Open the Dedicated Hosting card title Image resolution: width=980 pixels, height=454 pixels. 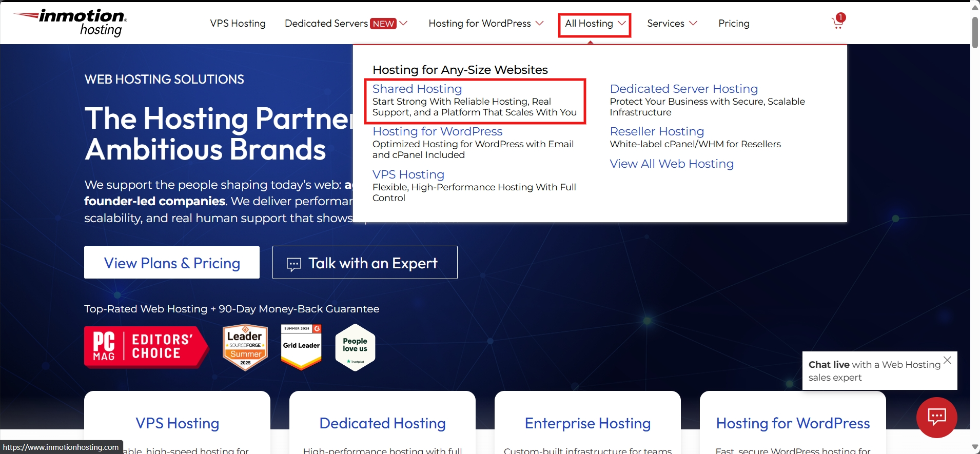click(382, 423)
